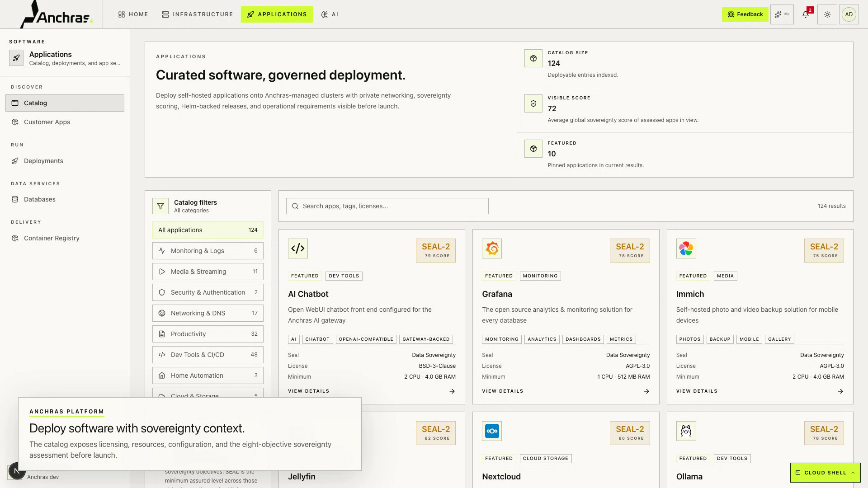Viewport: 868px width, 488px height.
Task: Click the OPENAI-COMPATIBLE tag on AI Chatbot
Action: pos(366,339)
